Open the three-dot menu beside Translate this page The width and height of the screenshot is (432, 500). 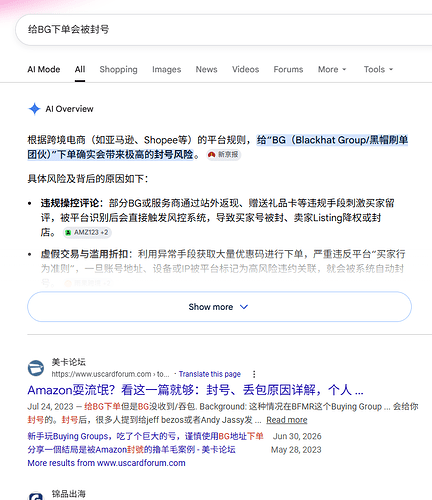[254, 374]
